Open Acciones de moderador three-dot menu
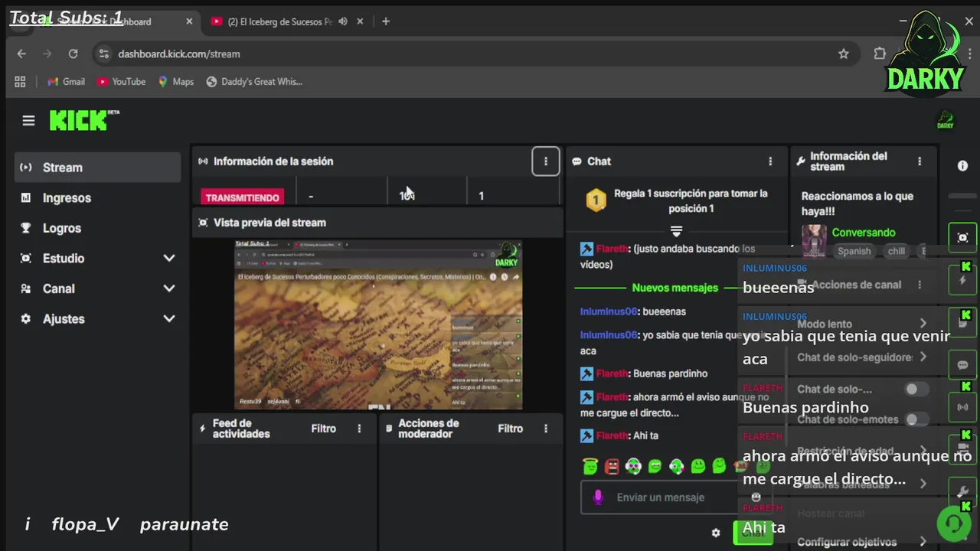This screenshot has height=551, width=980. point(545,429)
